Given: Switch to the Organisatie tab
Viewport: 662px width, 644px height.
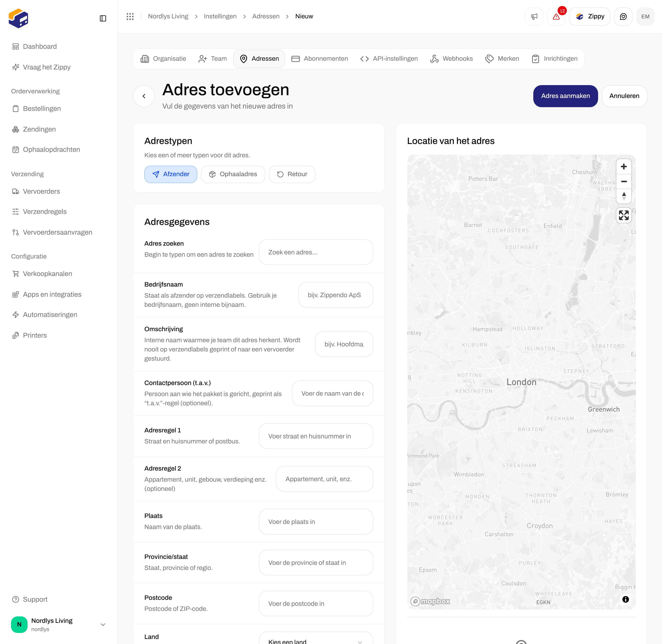Looking at the screenshot, I should pos(164,59).
